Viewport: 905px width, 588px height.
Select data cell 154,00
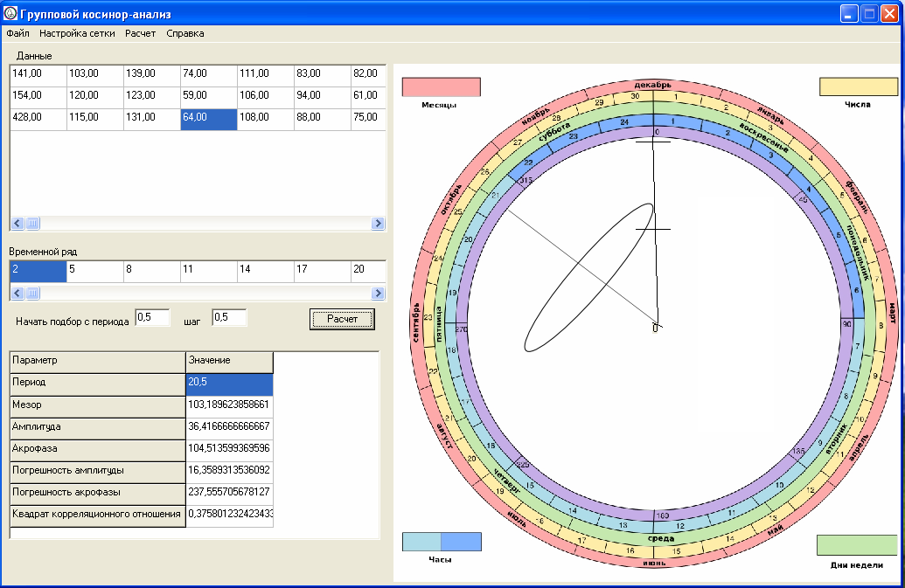click(38, 98)
